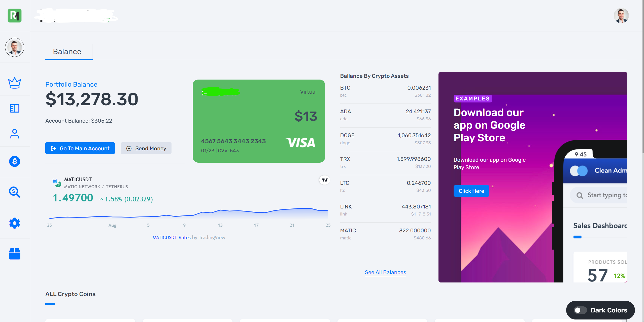Select the Bitcoin icon in the sidebar

[x=14, y=161]
